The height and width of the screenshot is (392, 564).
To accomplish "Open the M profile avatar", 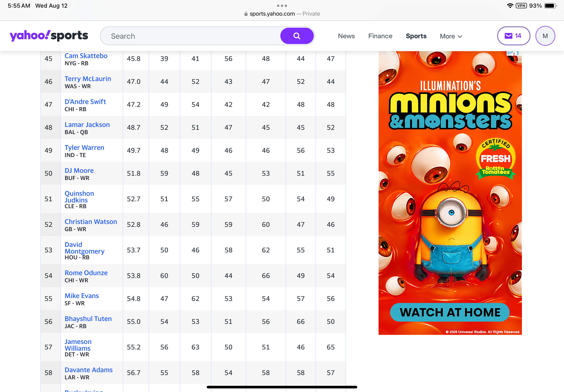I will 545,36.
